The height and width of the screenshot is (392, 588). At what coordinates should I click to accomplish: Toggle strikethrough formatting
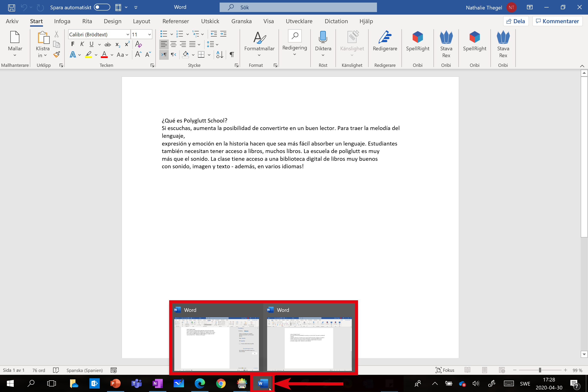click(108, 44)
